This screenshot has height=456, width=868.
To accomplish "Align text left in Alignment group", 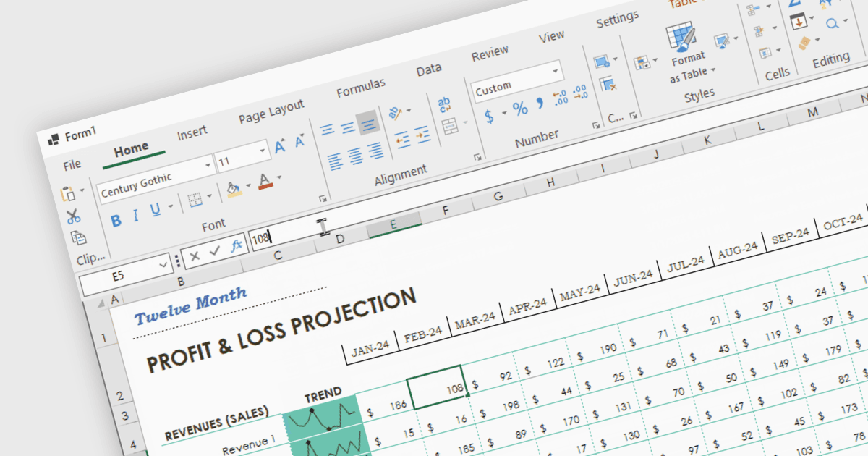I will 334,161.
